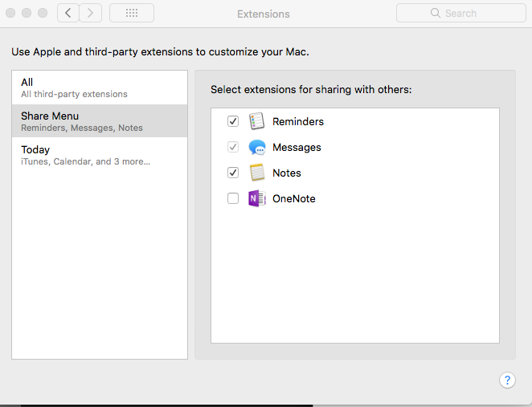Click the Reminders app icon

click(256, 121)
